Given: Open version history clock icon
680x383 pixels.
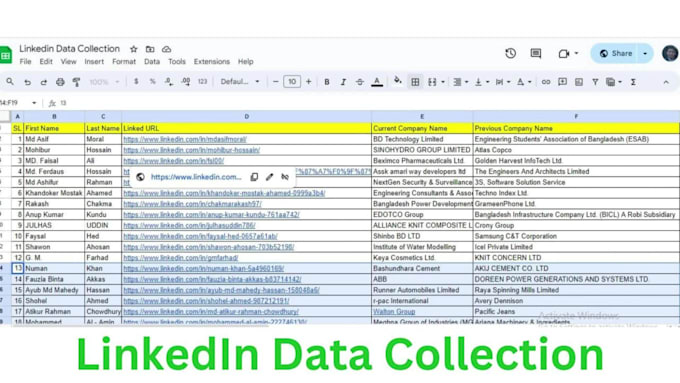Looking at the screenshot, I should [x=510, y=53].
